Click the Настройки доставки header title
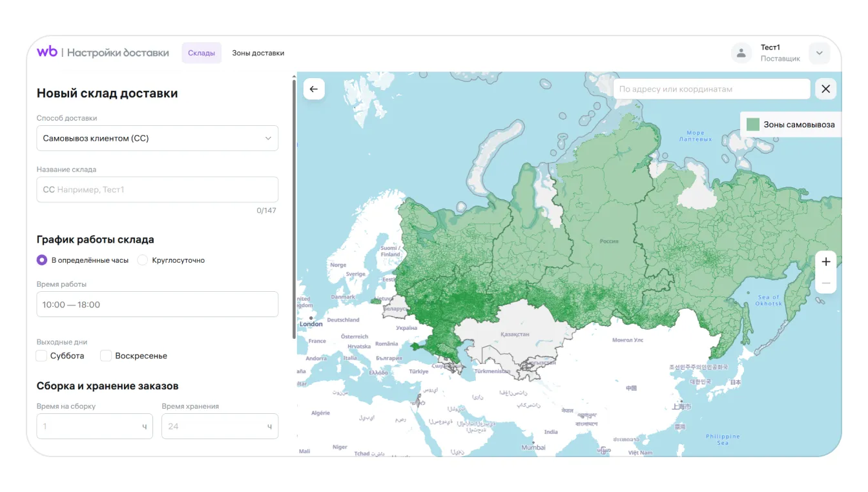The height and width of the screenshot is (492, 868). 118,53
